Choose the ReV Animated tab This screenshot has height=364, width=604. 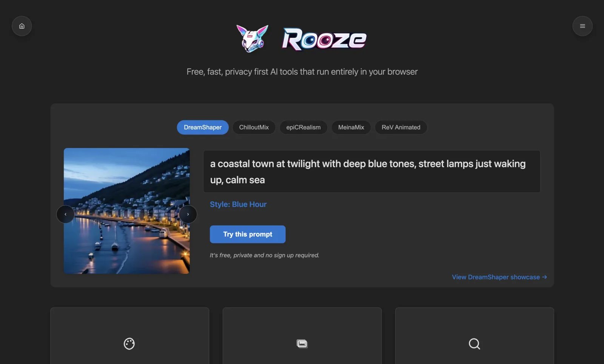[401, 127]
